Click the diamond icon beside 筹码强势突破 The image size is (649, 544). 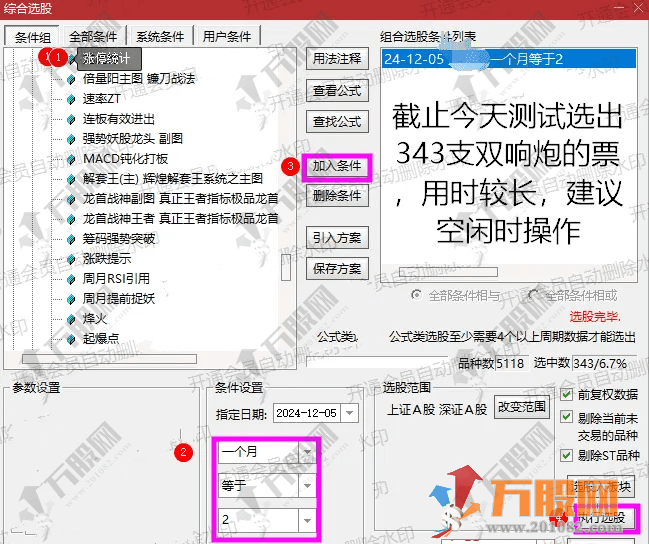(71, 239)
